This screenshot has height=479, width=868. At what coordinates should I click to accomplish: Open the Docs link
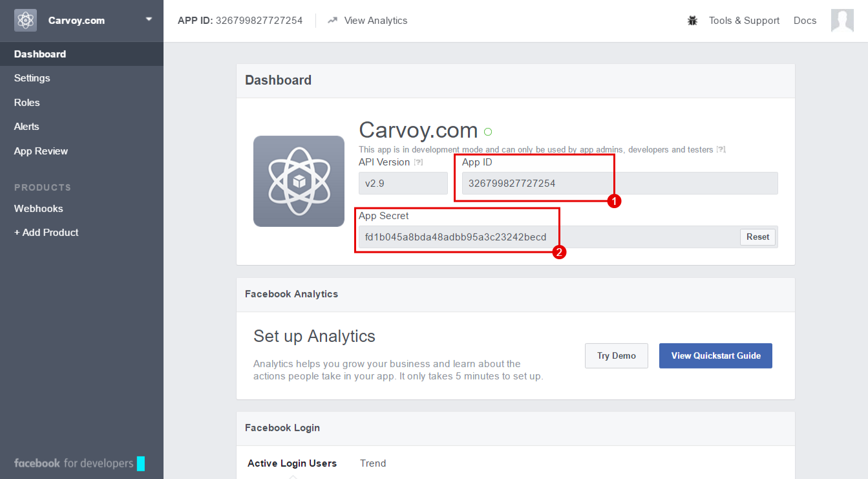click(x=805, y=21)
